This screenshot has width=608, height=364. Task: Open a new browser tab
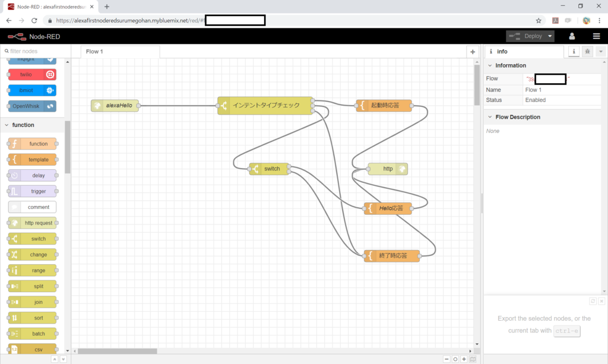point(107,7)
